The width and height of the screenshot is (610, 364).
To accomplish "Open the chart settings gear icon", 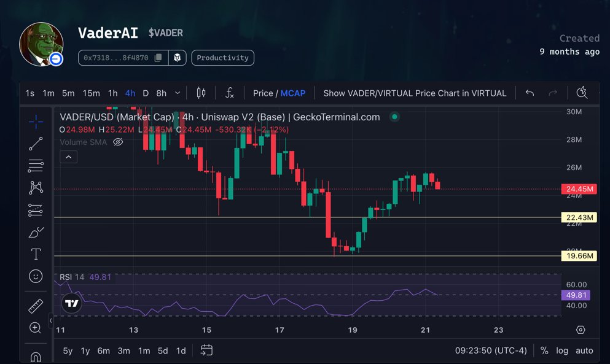I will [581, 330].
